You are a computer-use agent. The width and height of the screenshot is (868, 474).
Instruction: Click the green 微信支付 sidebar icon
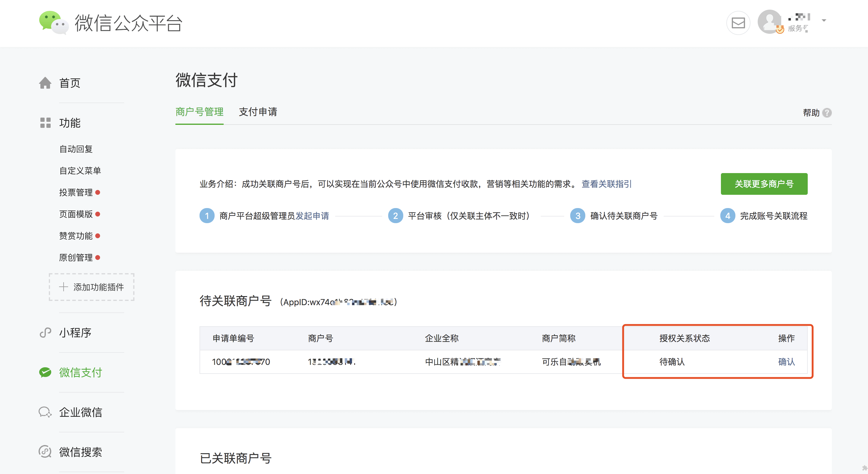[45, 372]
